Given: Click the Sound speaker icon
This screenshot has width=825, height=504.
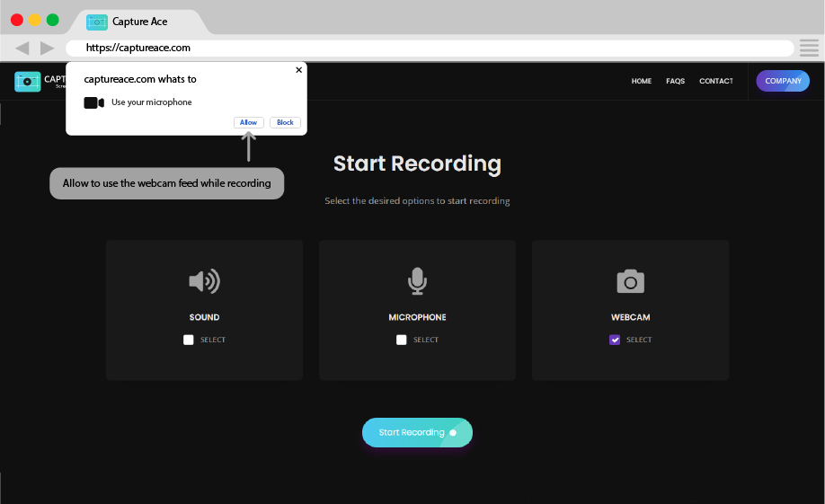Looking at the screenshot, I should point(205,281).
